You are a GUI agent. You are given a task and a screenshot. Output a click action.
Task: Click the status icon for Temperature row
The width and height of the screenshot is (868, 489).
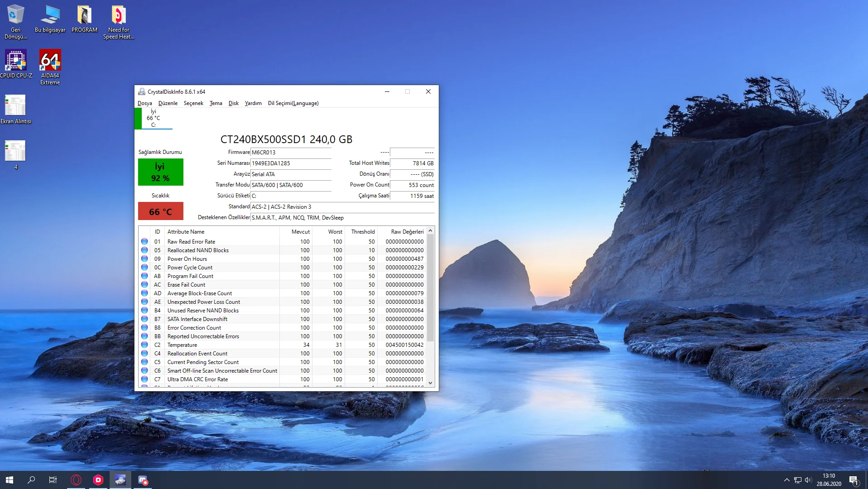click(144, 345)
